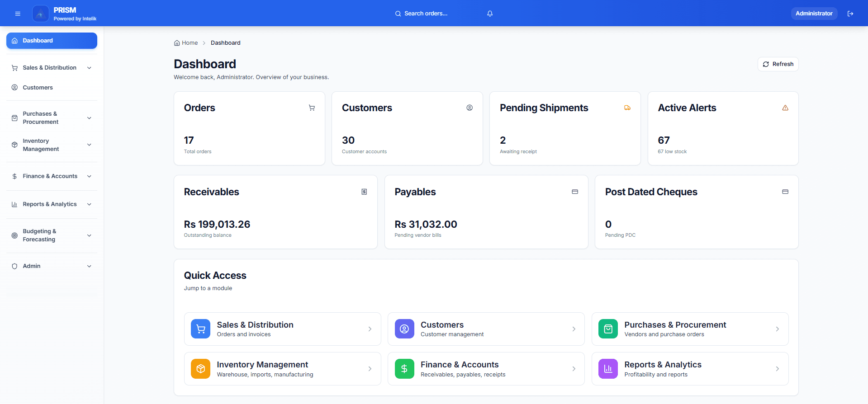The image size is (868, 404).
Task: Open the notifications bell
Action: point(489,14)
